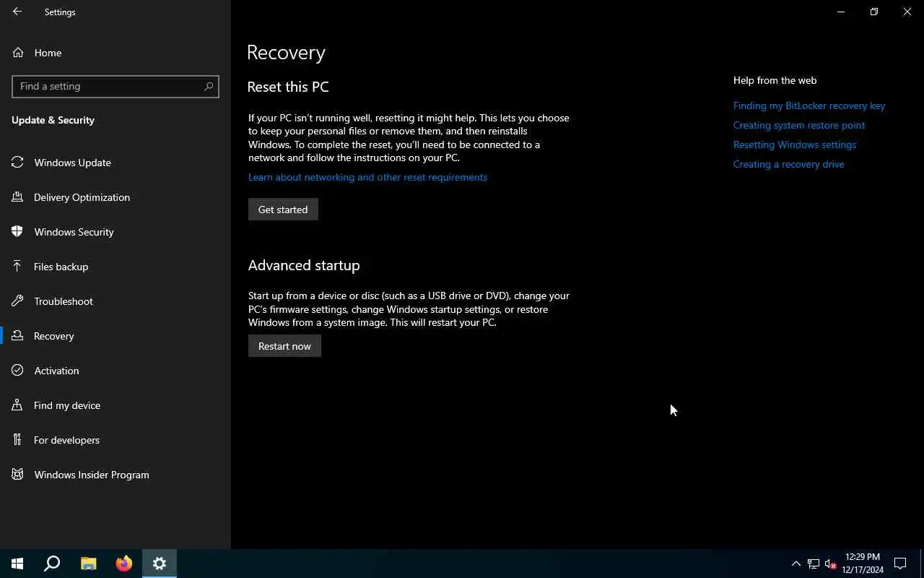Click the muted volume tray icon
Image resolution: width=924 pixels, height=578 pixels.
pyautogui.click(x=831, y=564)
